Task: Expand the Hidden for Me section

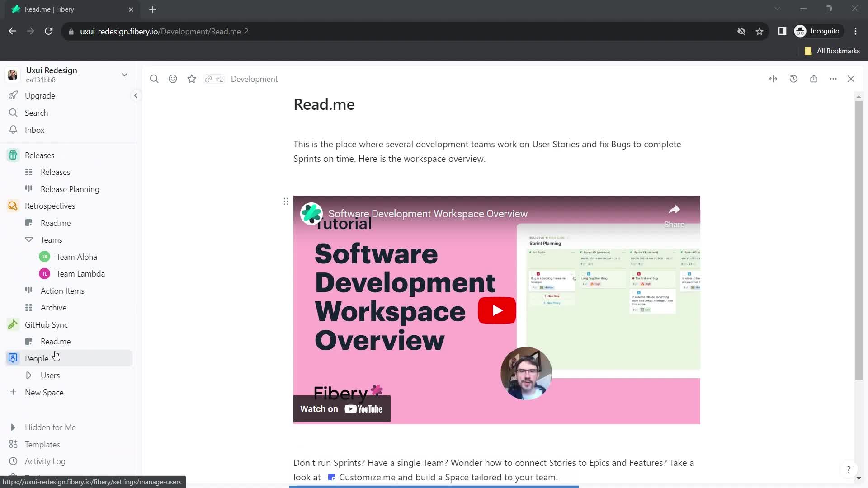Action: click(x=13, y=427)
